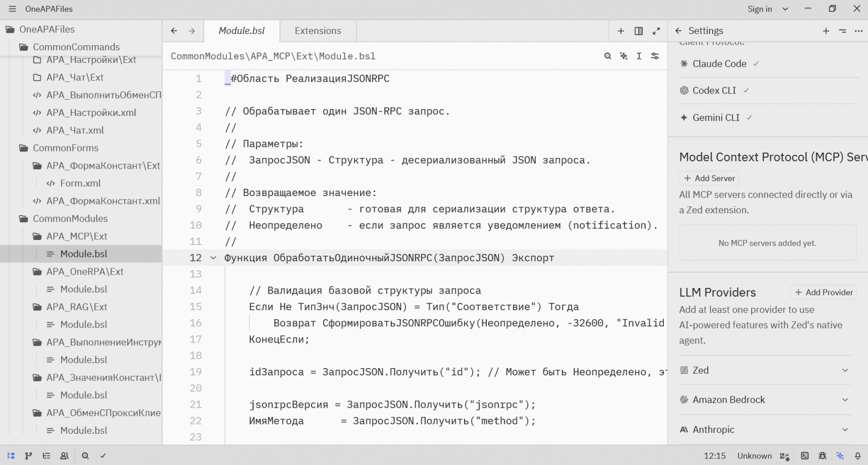Open the Git panel from the status bar
The height and width of the screenshot is (465, 868).
[29, 456]
